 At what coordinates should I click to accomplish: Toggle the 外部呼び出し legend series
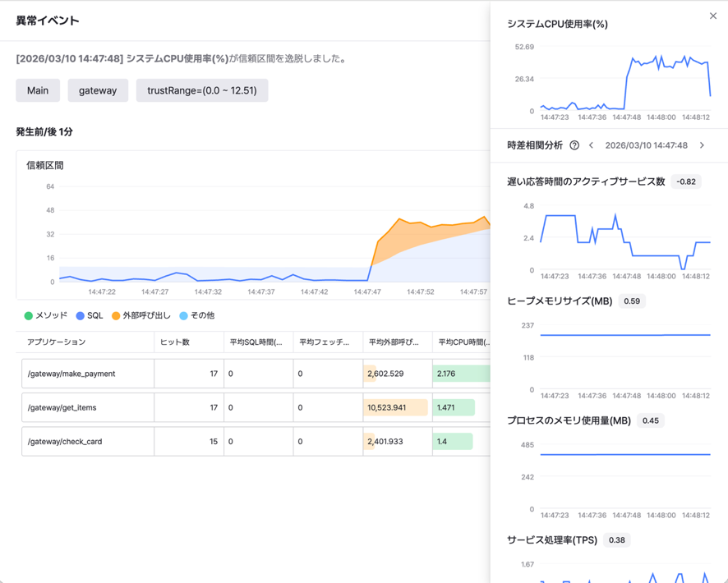[141, 315]
